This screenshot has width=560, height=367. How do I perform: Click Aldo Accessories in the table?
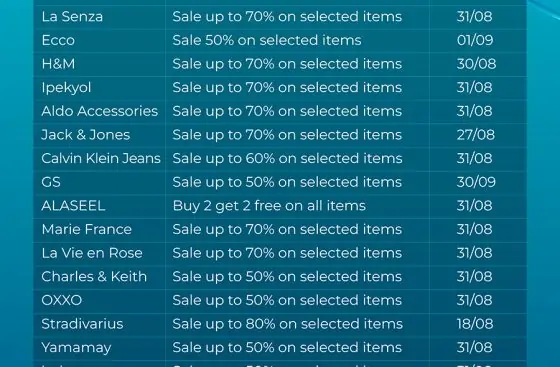click(100, 111)
